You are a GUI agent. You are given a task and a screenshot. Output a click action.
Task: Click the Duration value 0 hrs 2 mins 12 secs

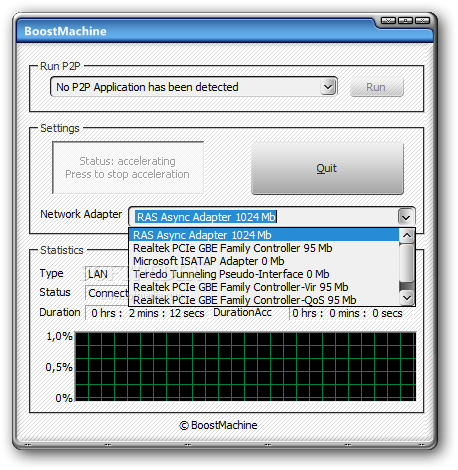[148, 313]
